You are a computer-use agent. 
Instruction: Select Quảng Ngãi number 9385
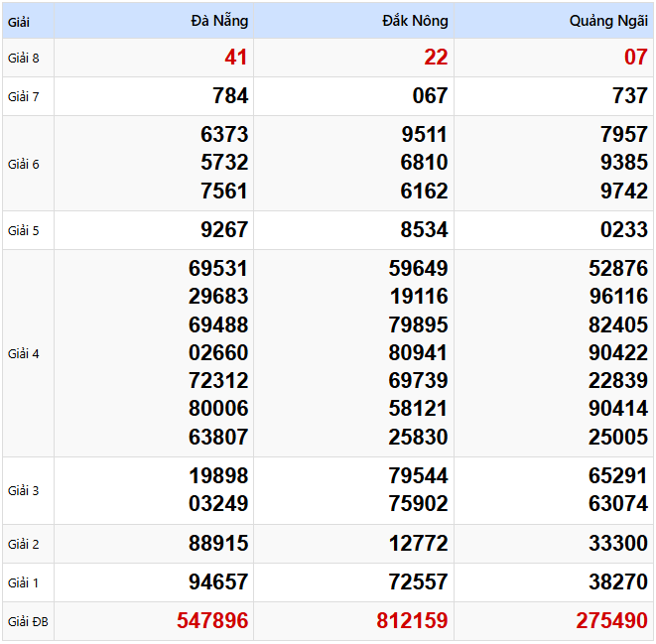[624, 163]
